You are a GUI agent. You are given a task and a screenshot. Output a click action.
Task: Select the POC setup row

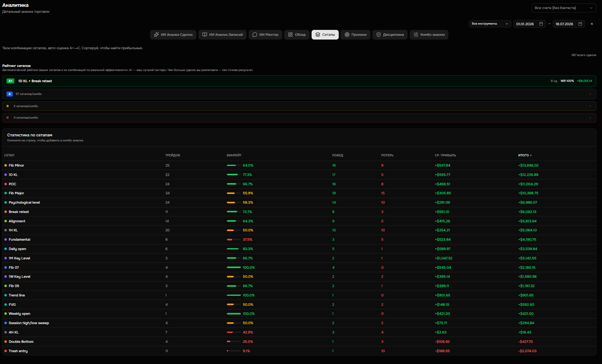pyautogui.click(x=299, y=184)
